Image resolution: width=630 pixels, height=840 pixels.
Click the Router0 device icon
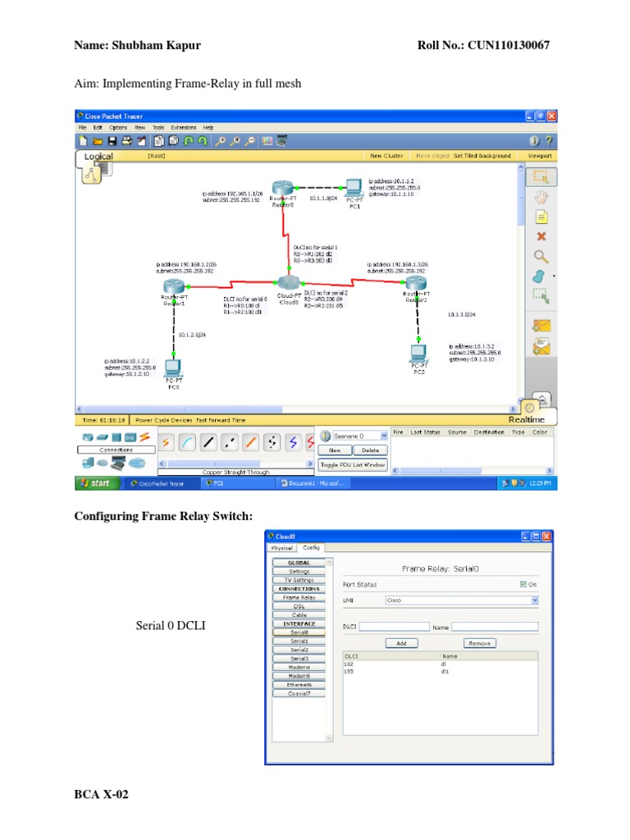[x=283, y=188]
